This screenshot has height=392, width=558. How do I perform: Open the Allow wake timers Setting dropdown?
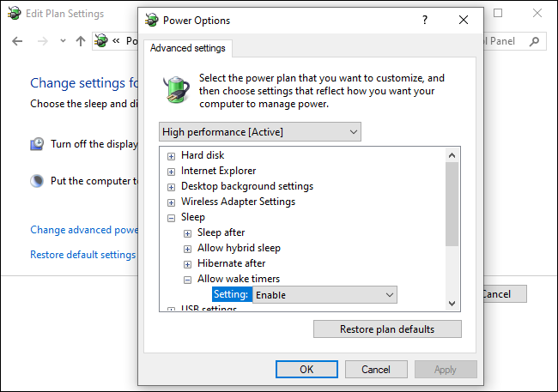tap(324, 295)
